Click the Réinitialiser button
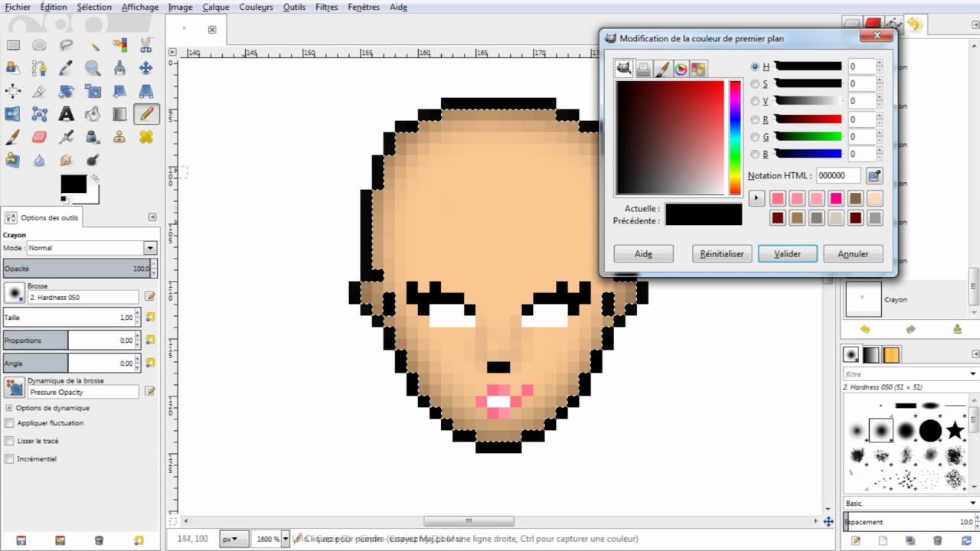Image resolution: width=980 pixels, height=551 pixels. click(722, 253)
